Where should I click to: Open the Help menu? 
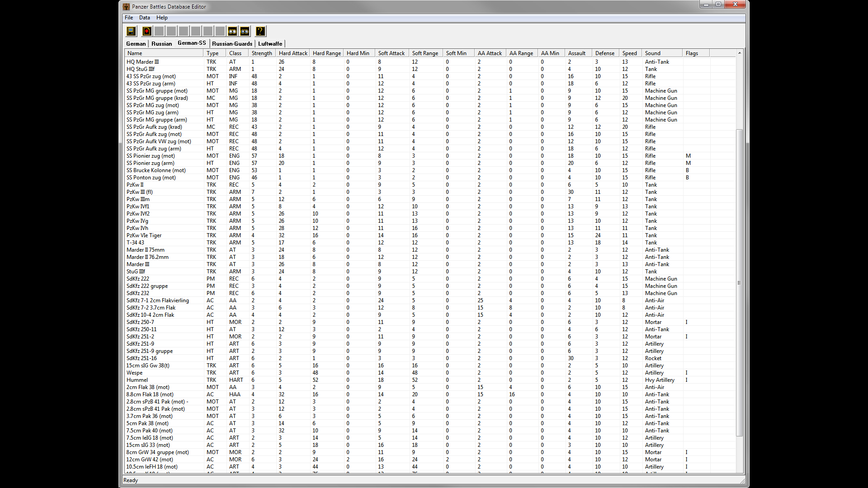coord(162,18)
